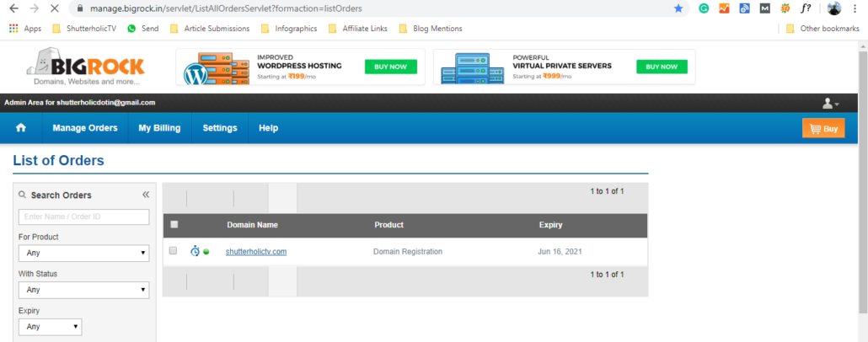Open the shutterholictv.com domain link

click(256, 252)
